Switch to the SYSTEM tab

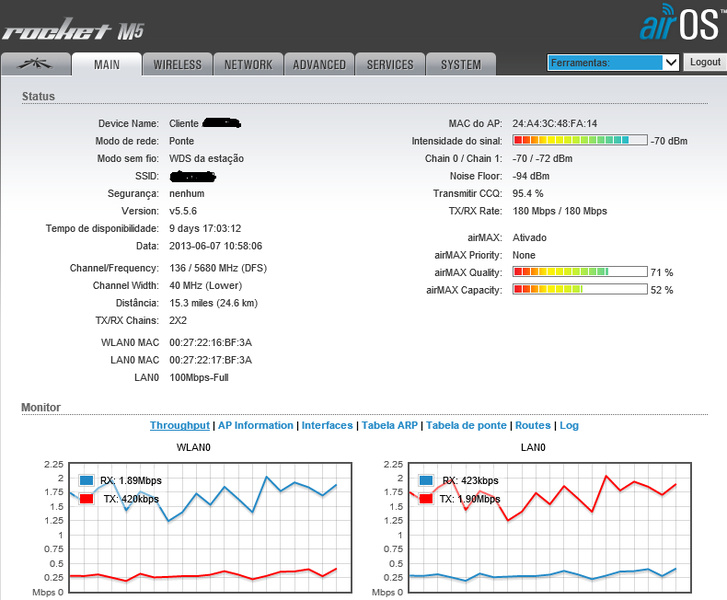click(461, 64)
